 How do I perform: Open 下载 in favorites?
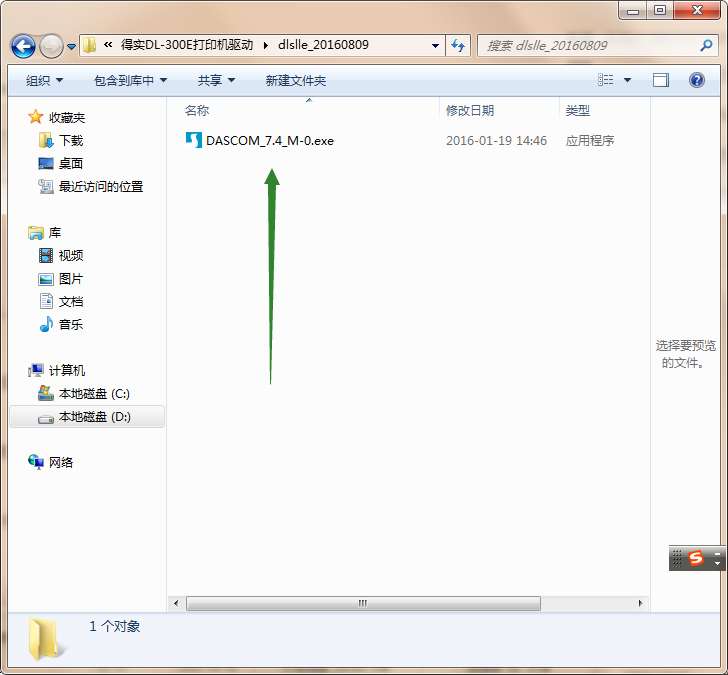pos(71,141)
